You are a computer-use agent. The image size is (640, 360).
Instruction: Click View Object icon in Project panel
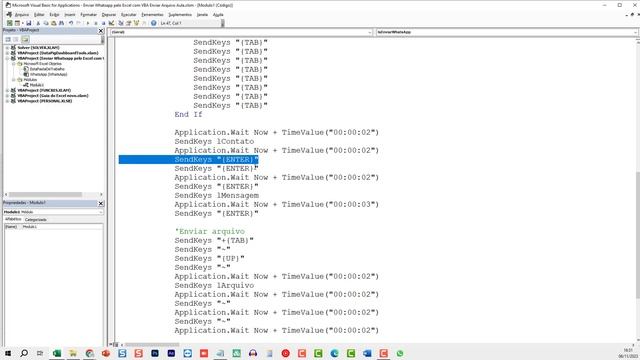click(16, 39)
